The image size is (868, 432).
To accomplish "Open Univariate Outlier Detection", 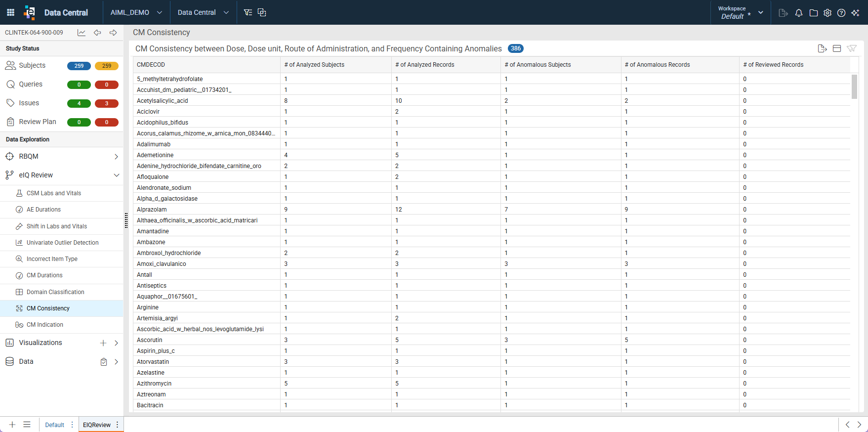I will coord(61,243).
